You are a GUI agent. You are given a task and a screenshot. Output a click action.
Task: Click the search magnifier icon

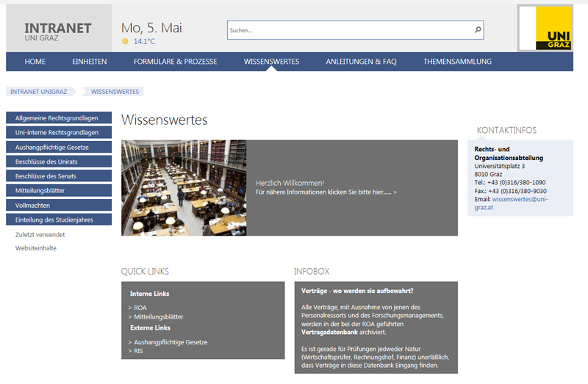tap(477, 30)
